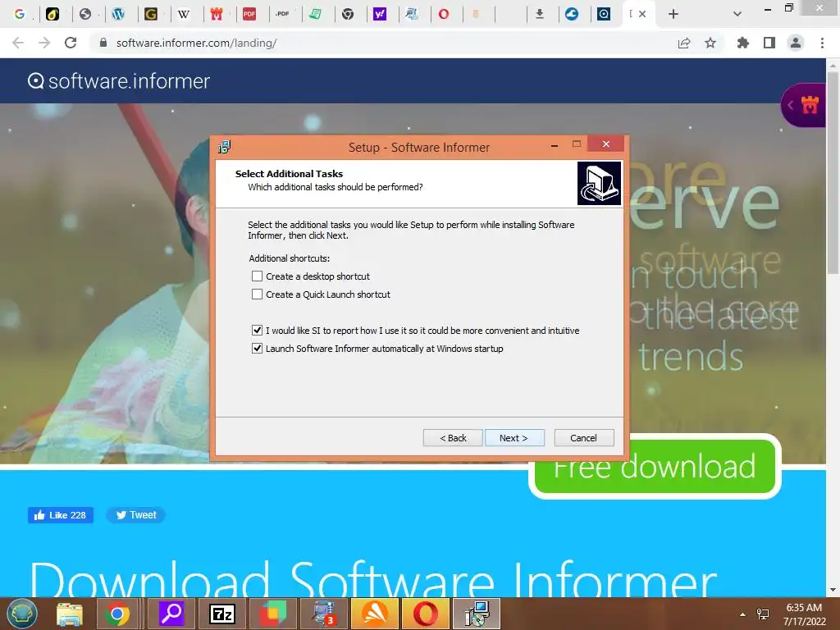Open the orange Avast taskbar icon

pyautogui.click(x=375, y=614)
